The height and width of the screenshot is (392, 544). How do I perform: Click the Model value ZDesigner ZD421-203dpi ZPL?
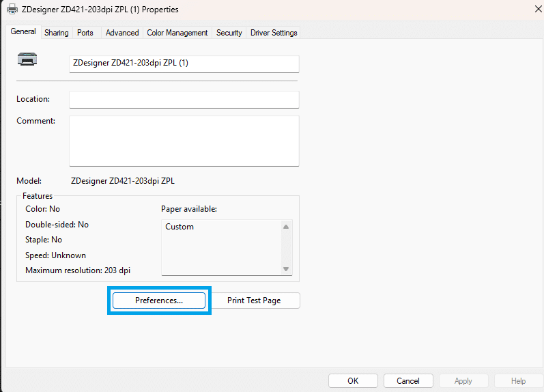(123, 181)
